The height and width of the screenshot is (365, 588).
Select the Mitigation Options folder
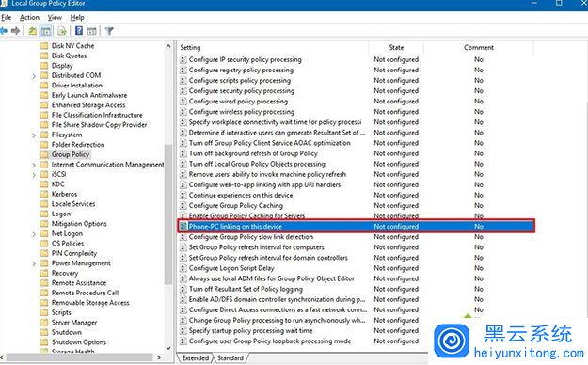(x=79, y=224)
